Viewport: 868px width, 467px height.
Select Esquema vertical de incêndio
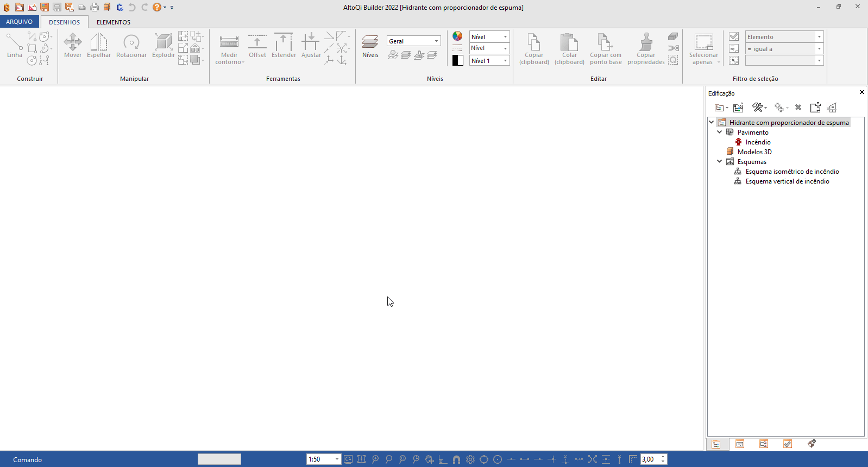[787, 181]
